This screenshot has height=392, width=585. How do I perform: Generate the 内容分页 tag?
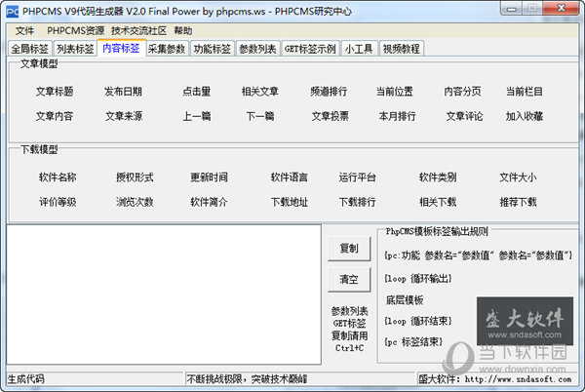pyautogui.click(x=462, y=92)
